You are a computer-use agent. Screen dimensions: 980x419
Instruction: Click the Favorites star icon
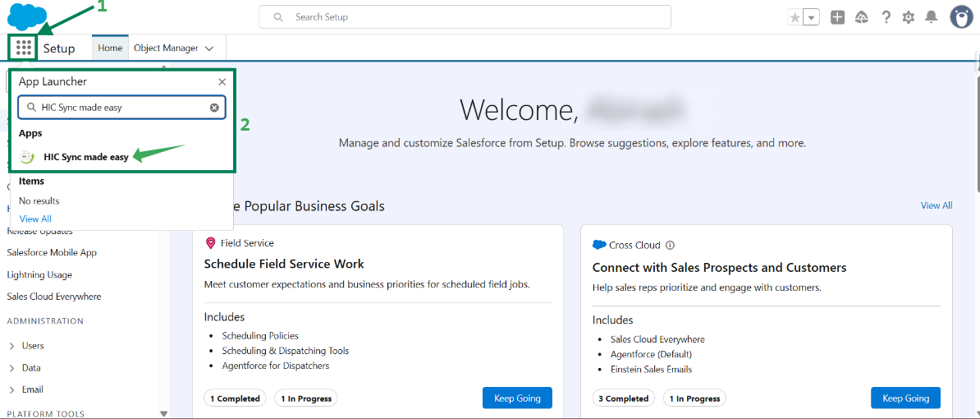795,17
